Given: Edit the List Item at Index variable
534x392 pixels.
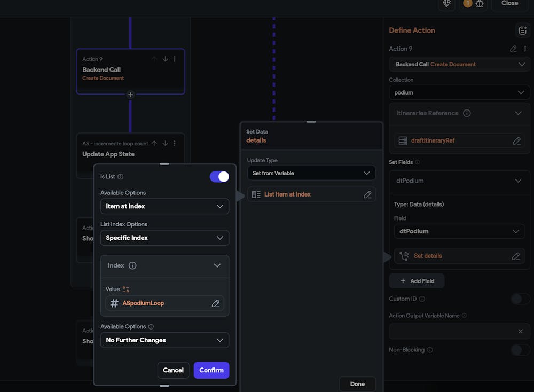Looking at the screenshot, I should pos(367,194).
